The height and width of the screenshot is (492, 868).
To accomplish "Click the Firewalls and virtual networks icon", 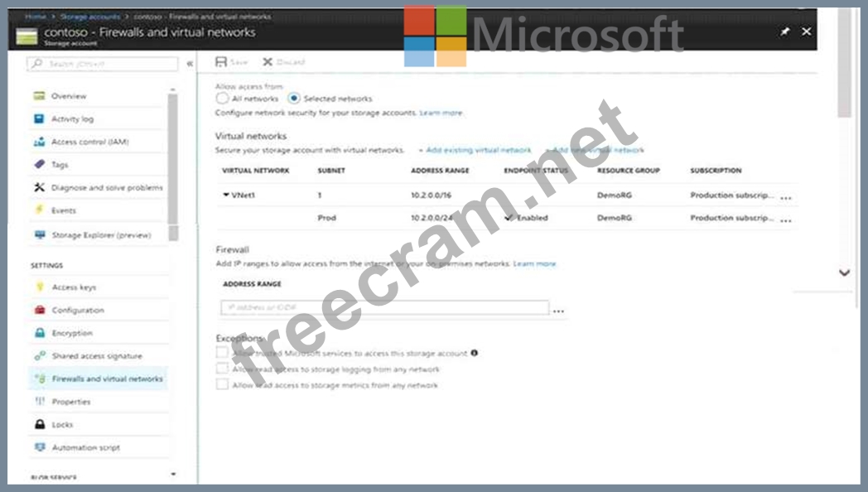I will 40,379.
